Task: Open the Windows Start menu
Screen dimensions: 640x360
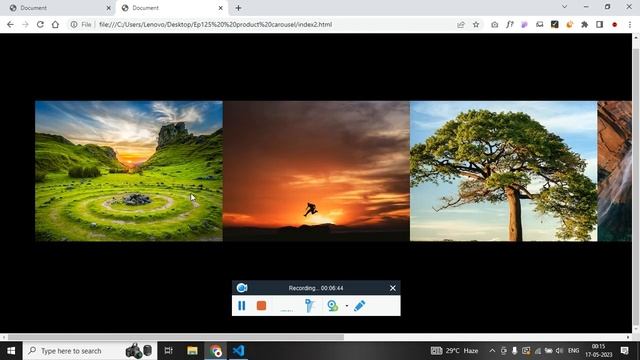Action: tap(11, 351)
